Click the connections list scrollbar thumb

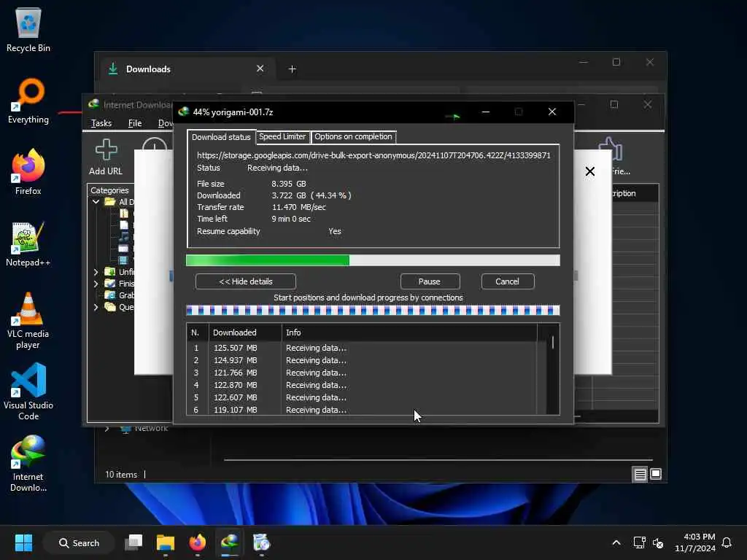click(x=553, y=343)
